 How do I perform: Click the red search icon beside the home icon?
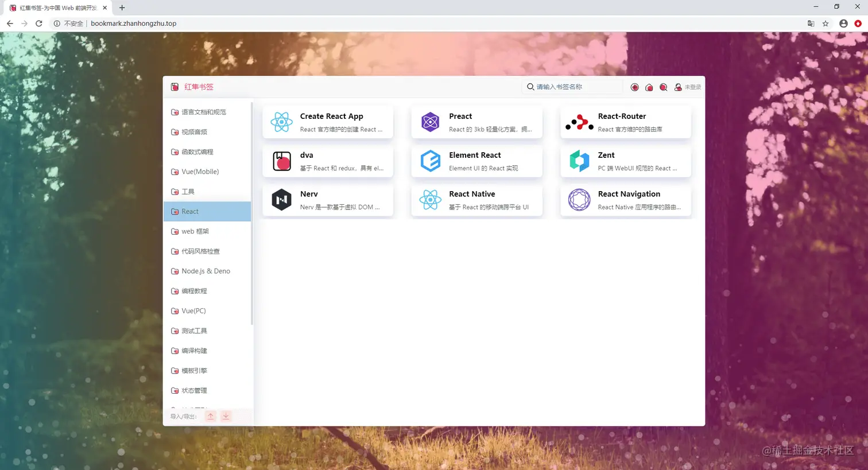(663, 87)
